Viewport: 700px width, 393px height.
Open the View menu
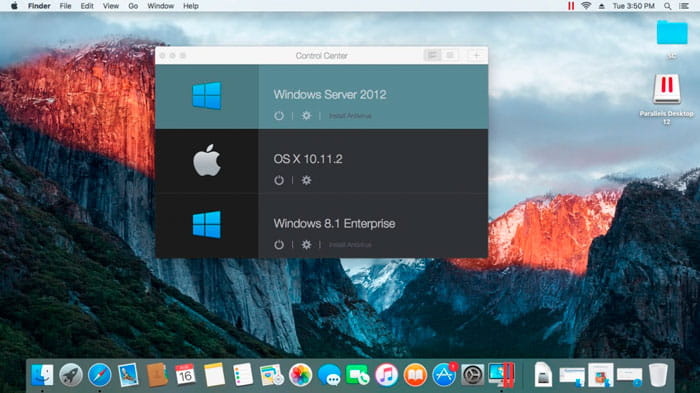(x=111, y=6)
